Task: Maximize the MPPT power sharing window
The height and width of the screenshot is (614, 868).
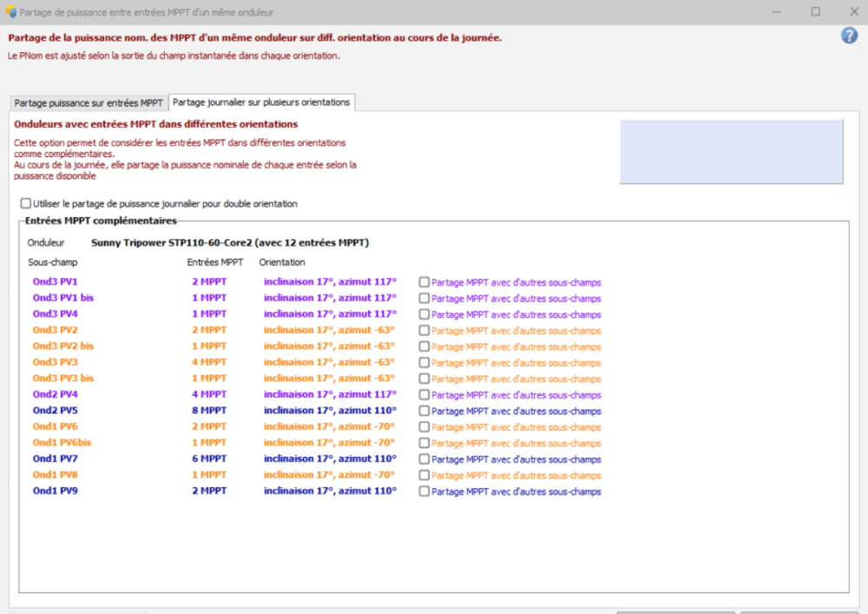Action: coord(815,11)
